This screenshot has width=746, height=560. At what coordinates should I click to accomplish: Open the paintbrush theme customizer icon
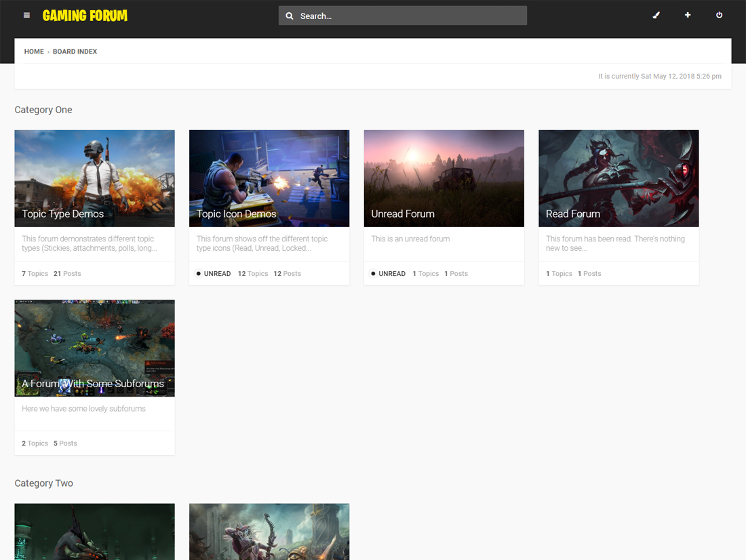tap(656, 15)
